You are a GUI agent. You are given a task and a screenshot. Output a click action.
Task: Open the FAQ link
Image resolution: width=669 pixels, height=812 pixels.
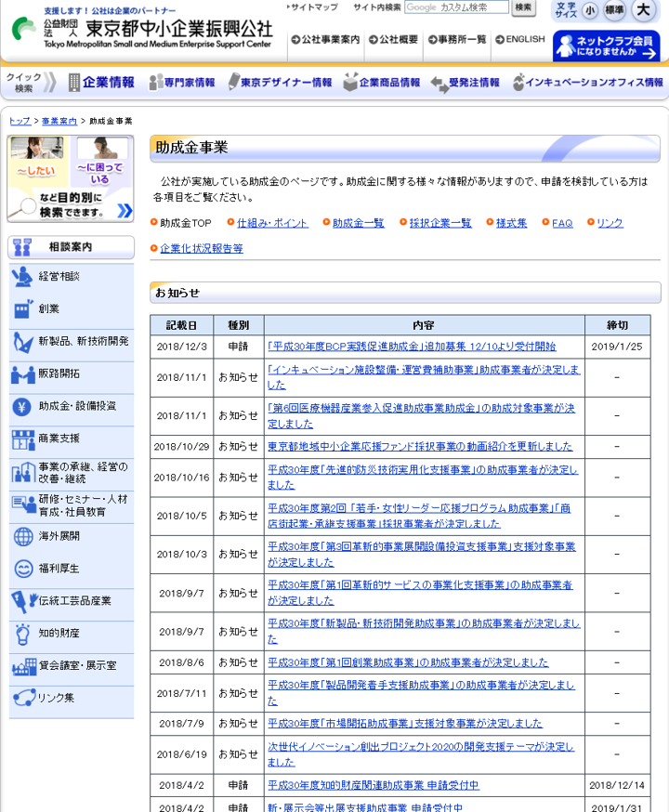point(562,223)
